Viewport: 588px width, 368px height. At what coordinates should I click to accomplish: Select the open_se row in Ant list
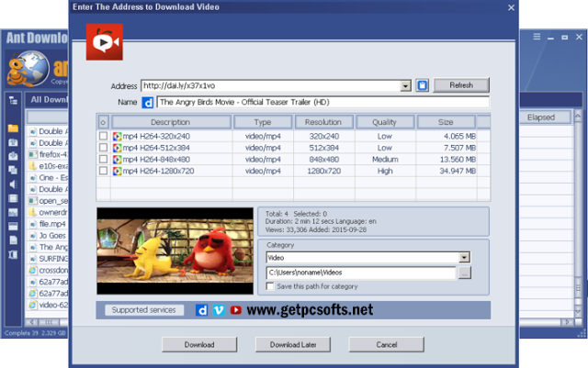point(48,201)
